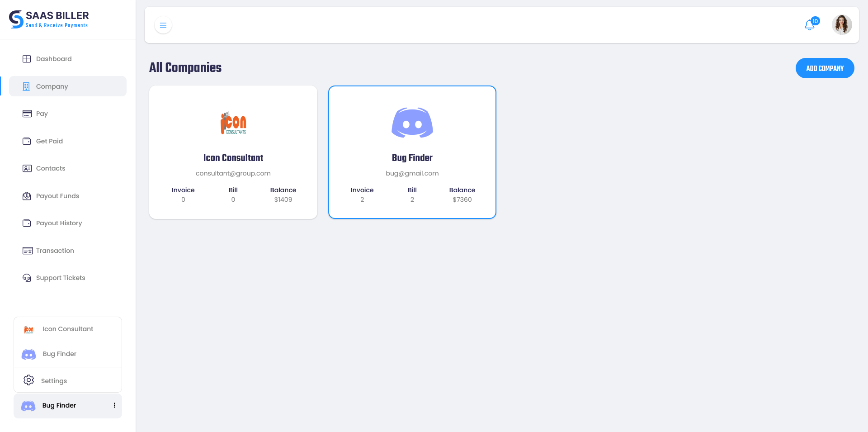Click the Dashboard grid icon in sidebar
Screen dimensions: 868x432
click(x=27, y=59)
